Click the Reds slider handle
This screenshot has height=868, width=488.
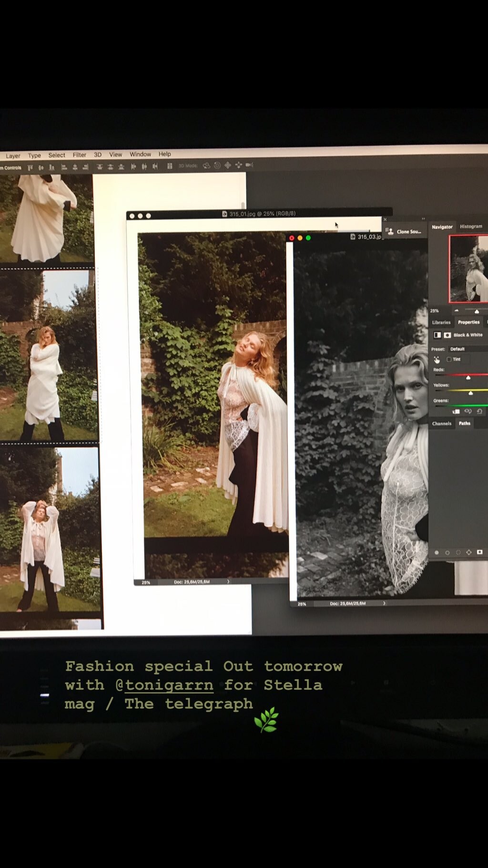coord(468,378)
